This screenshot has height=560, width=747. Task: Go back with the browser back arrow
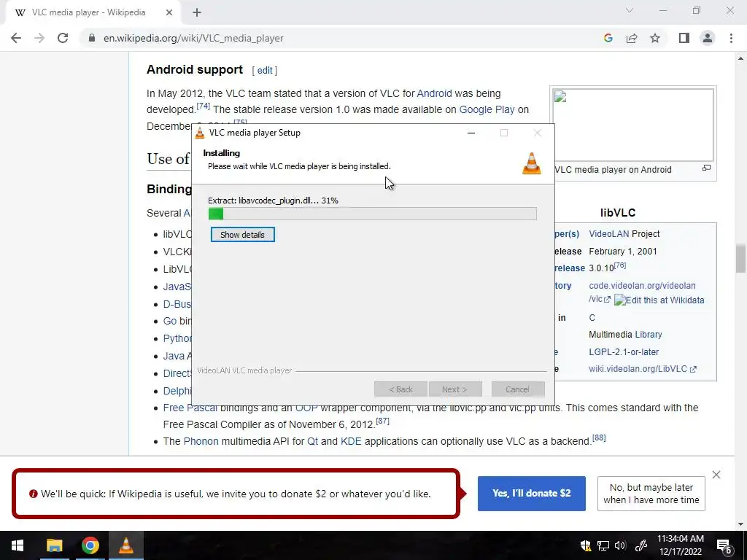tap(16, 38)
